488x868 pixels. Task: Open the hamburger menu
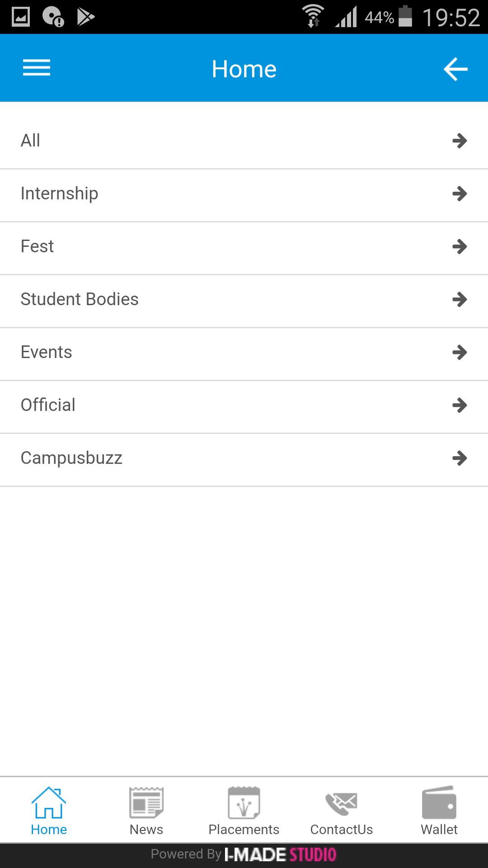[37, 68]
